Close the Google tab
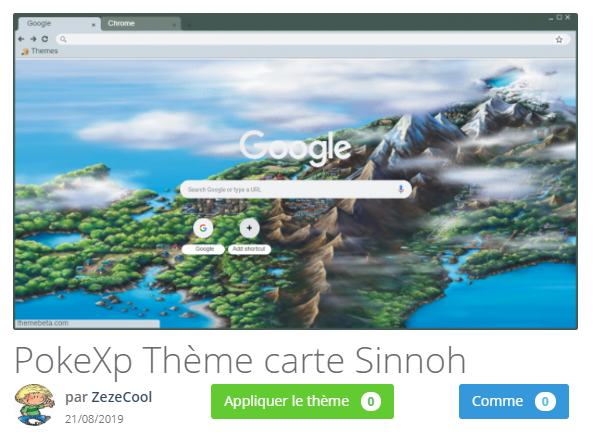This screenshot has height=446, width=595. (93, 25)
